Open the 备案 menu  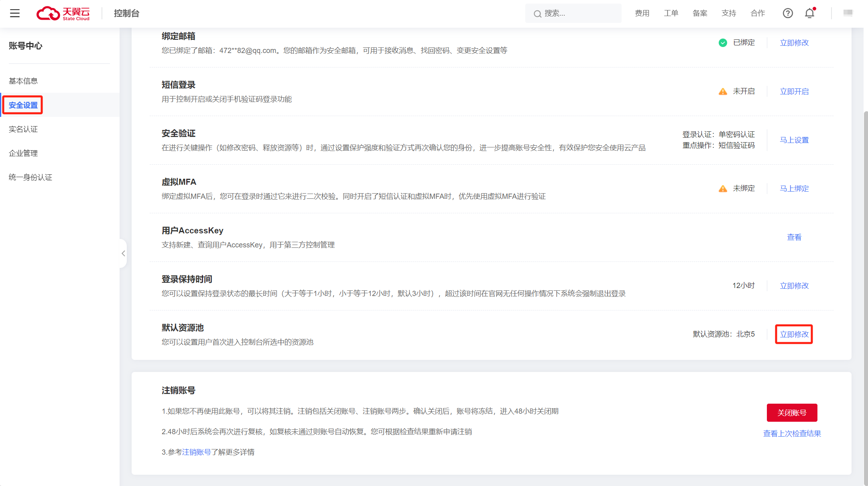700,13
